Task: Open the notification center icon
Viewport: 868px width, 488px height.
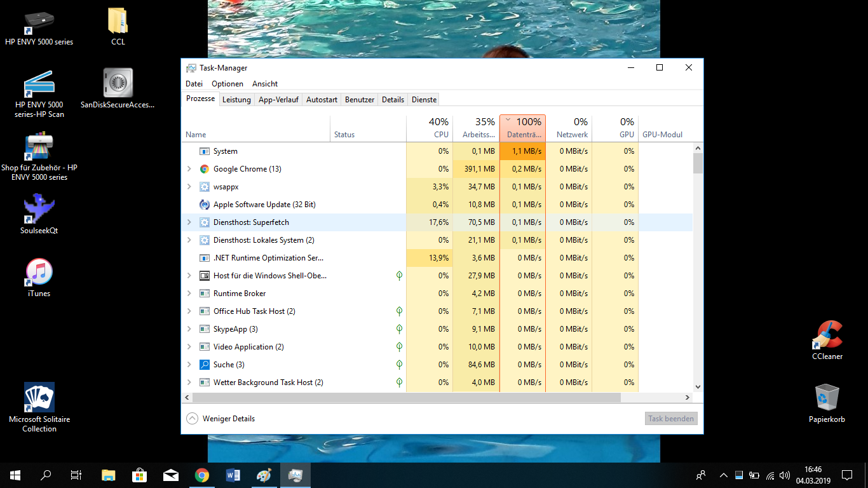Action: [x=847, y=475]
